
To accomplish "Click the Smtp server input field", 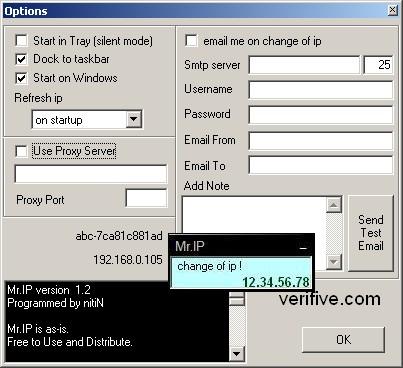I will point(304,65).
